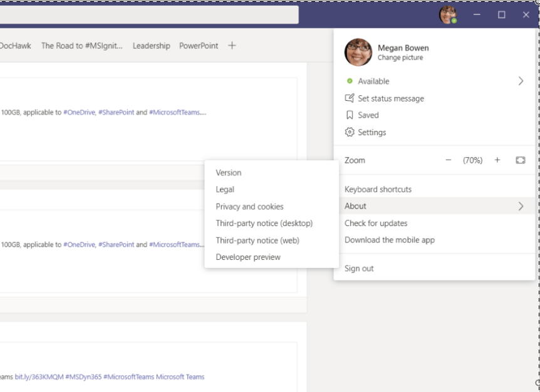Select Privacy and cookies
540x392 pixels.
pos(249,207)
